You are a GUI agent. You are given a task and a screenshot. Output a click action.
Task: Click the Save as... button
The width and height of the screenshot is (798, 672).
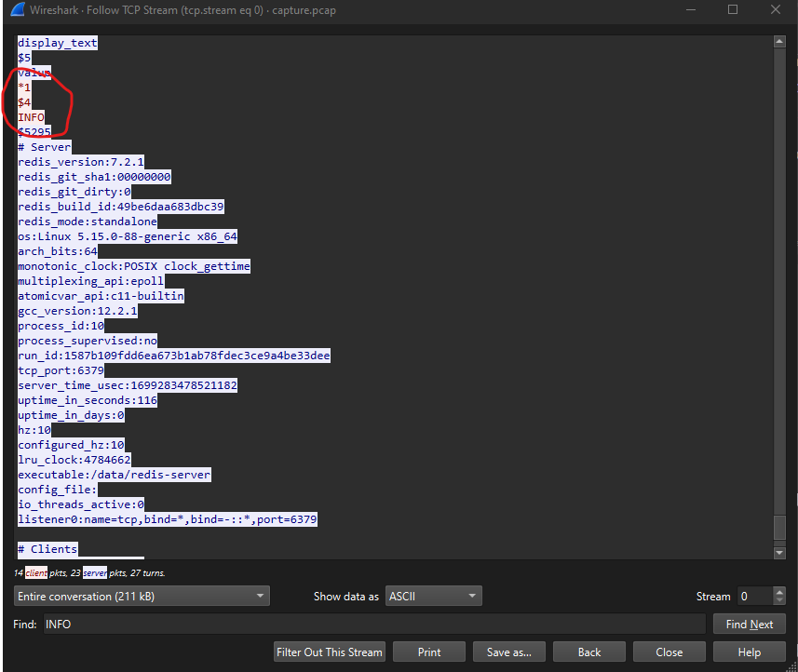[509, 652]
